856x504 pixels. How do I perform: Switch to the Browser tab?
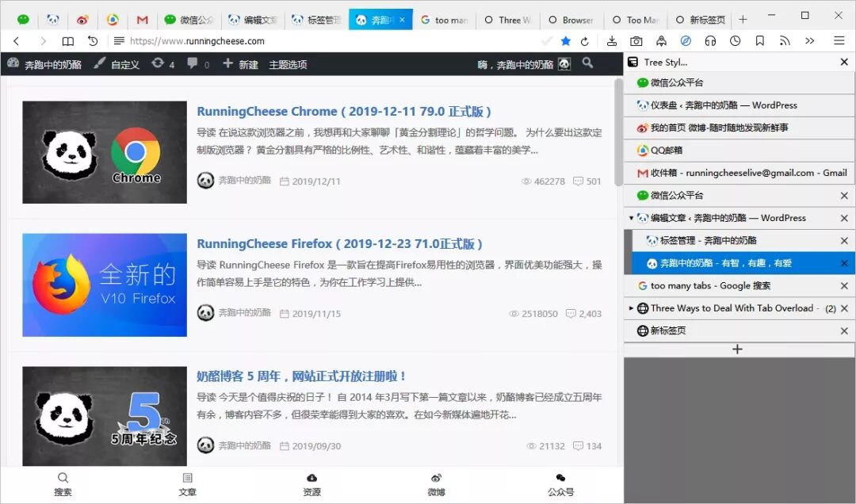pyautogui.click(x=571, y=20)
